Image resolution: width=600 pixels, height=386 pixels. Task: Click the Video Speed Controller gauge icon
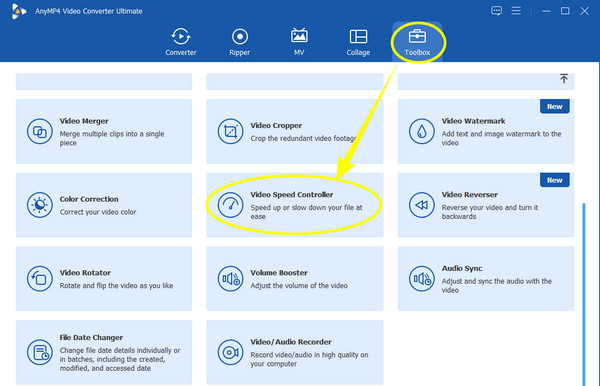(230, 205)
